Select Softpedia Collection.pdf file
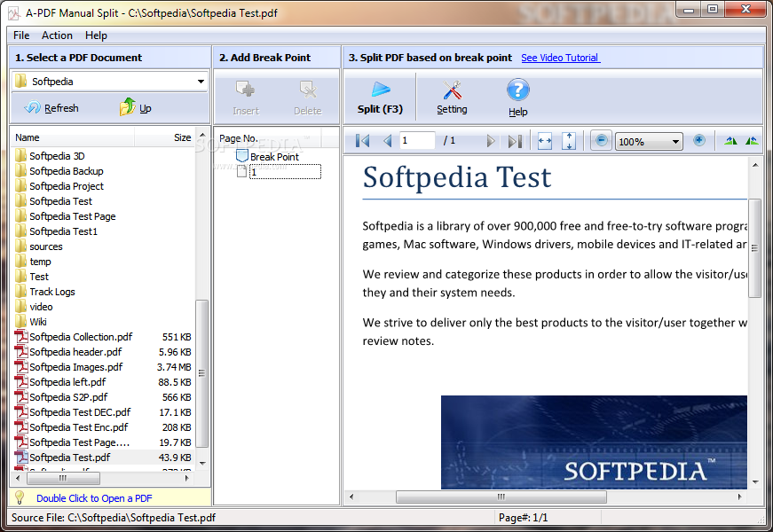Screen dimensions: 773x532 pos(81,338)
